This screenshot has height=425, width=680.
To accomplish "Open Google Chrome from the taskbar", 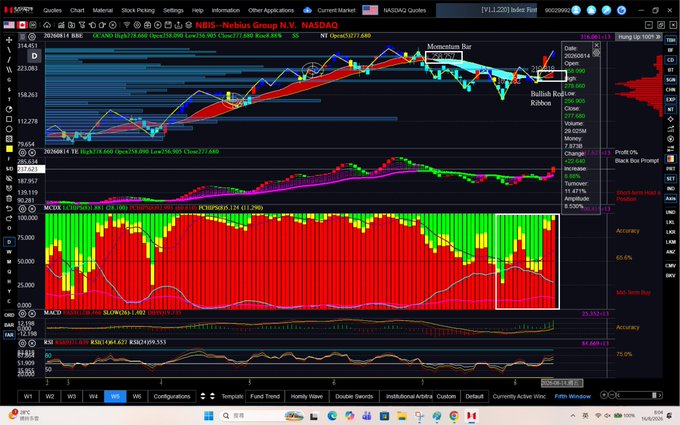I will 454,415.
